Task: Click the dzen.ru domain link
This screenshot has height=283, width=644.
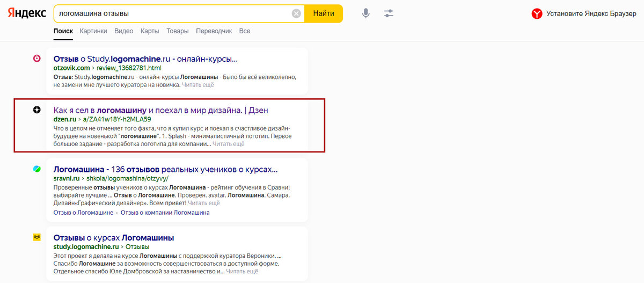Action: (x=65, y=119)
